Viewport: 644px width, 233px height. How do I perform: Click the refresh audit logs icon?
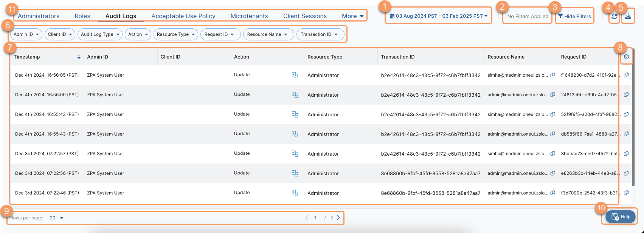click(x=614, y=16)
